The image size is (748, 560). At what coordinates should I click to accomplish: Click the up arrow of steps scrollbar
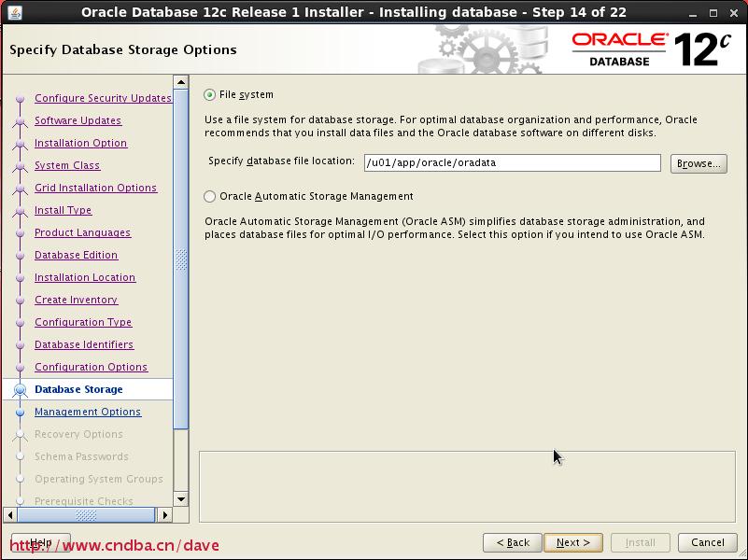coord(181,82)
